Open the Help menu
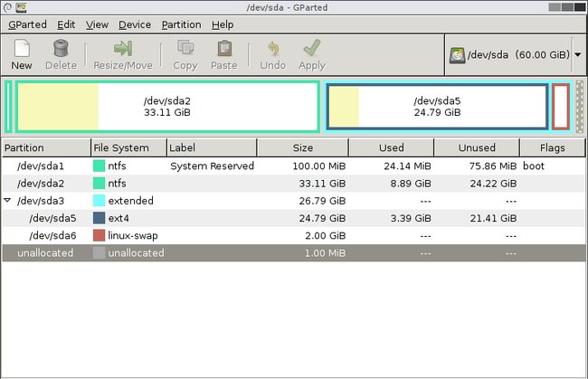The width and height of the screenshot is (588, 379). coord(223,24)
